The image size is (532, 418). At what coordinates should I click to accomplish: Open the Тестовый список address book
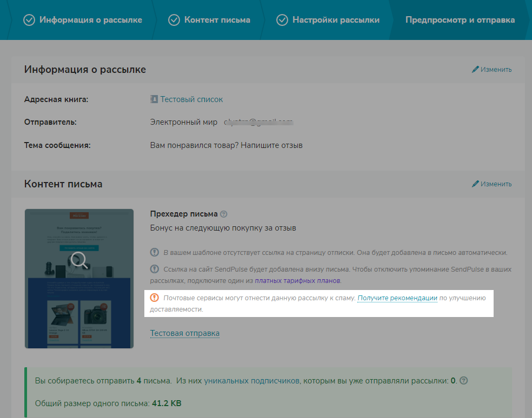coord(191,99)
